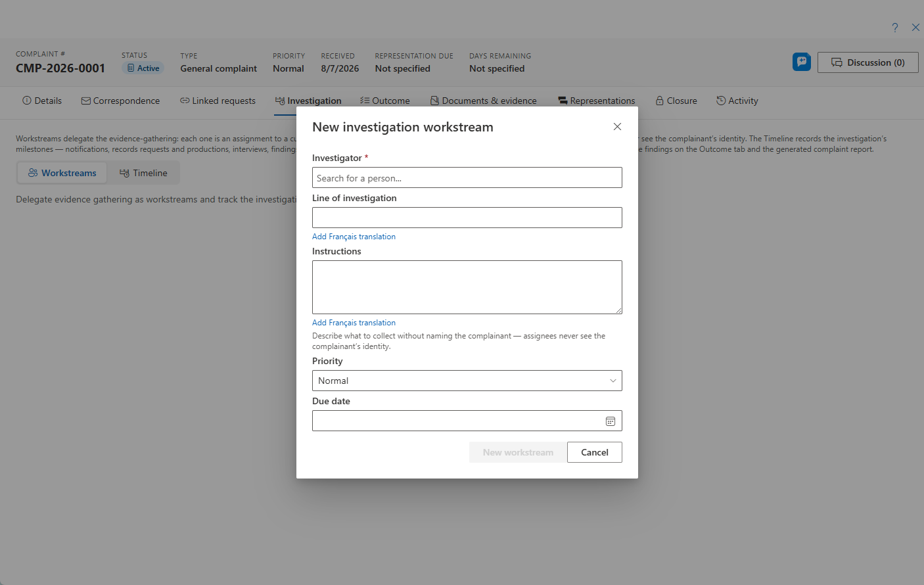
Task: Add Français translation for Instructions
Action: pyautogui.click(x=354, y=323)
